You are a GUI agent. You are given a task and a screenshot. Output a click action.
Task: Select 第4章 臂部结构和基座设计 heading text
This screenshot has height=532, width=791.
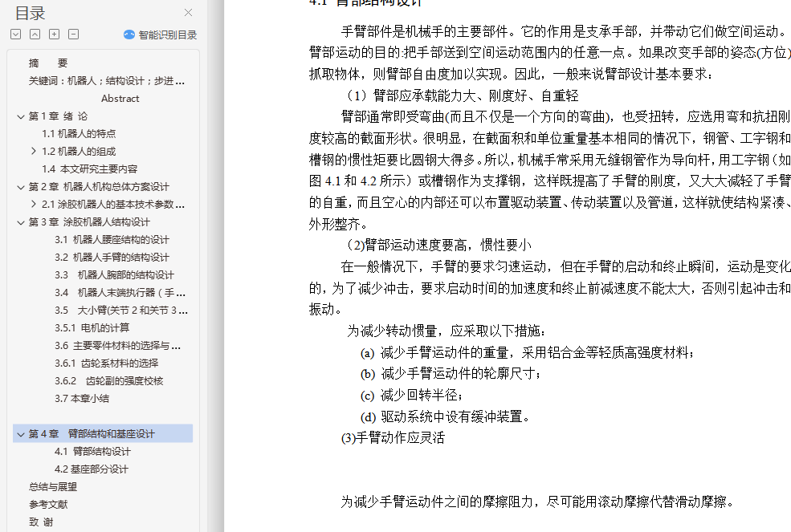[x=92, y=433]
